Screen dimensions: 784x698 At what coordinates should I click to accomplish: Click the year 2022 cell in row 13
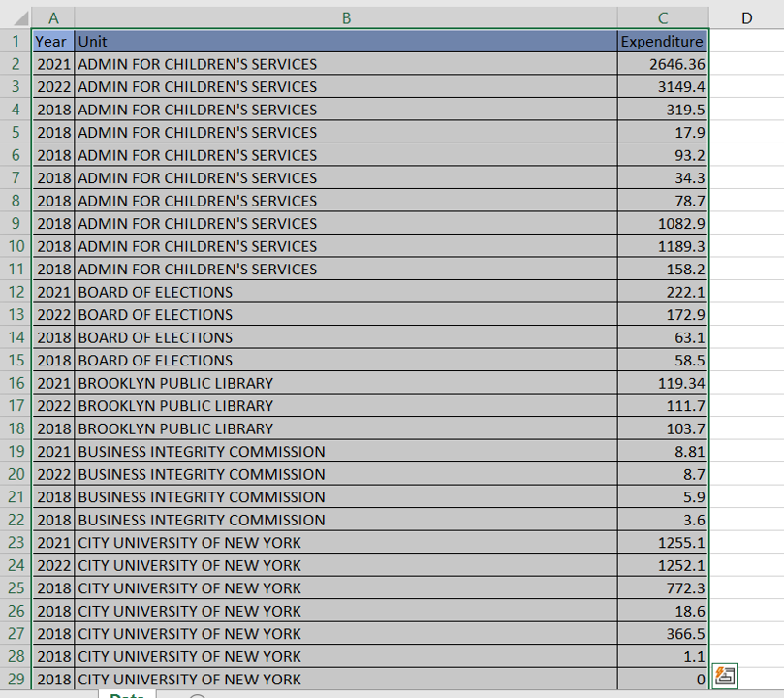click(x=53, y=315)
